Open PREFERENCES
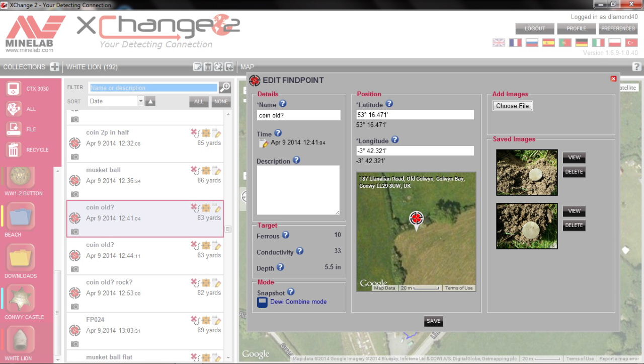Image resolution: width=644 pixels, height=364 pixels. (618, 29)
